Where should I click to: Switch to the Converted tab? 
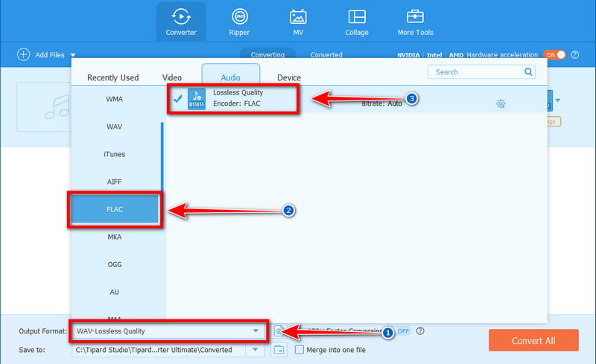click(x=326, y=54)
